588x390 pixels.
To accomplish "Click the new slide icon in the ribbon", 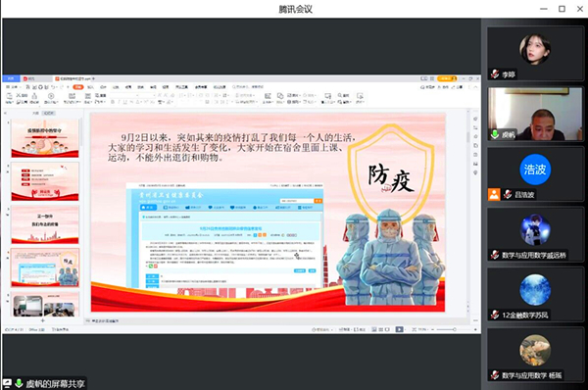I will 72,98.
